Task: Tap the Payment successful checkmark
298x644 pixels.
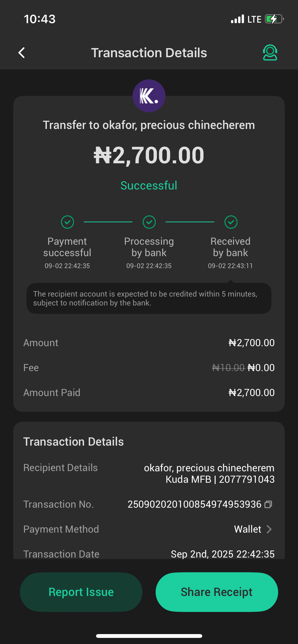Action: 67,222
